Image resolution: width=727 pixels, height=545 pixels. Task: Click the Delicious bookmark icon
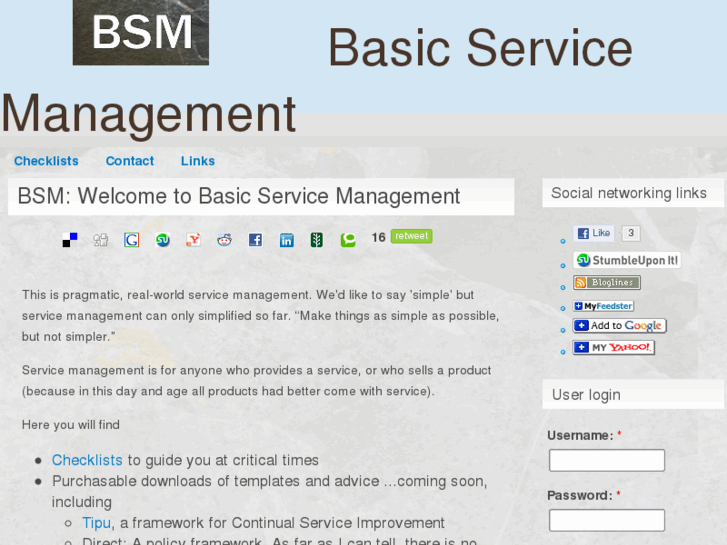click(70, 240)
